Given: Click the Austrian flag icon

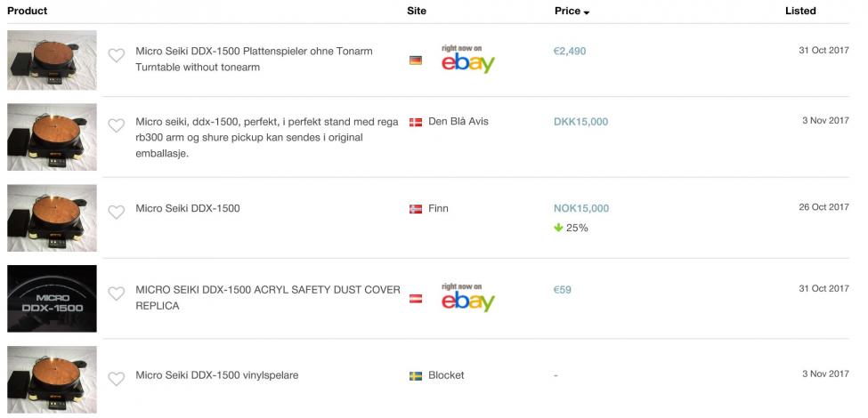Looking at the screenshot, I should click(x=416, y=299).
